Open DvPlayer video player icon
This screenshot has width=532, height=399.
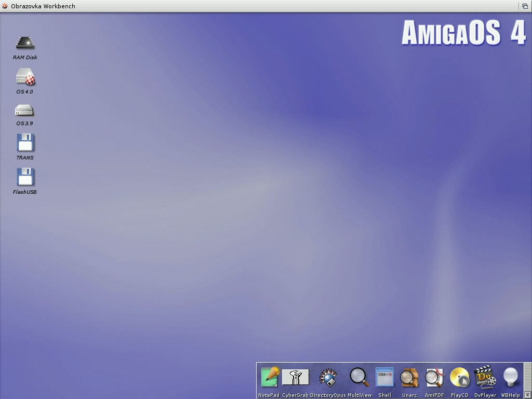pyautogui.click(x=485, y=377)
